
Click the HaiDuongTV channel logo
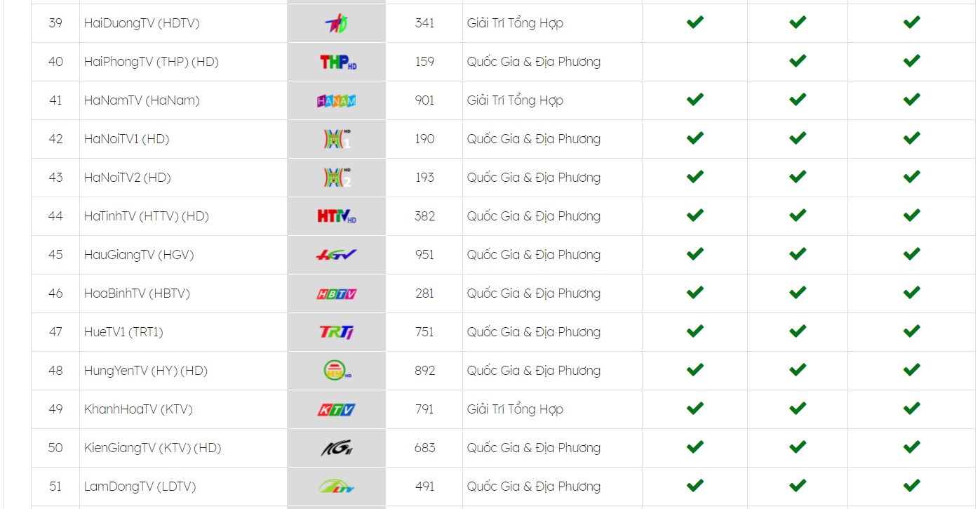pos(336,23)
